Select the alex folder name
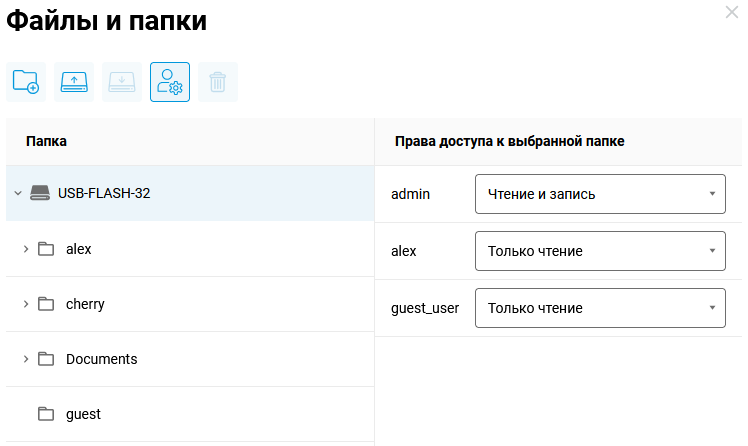 78,249
